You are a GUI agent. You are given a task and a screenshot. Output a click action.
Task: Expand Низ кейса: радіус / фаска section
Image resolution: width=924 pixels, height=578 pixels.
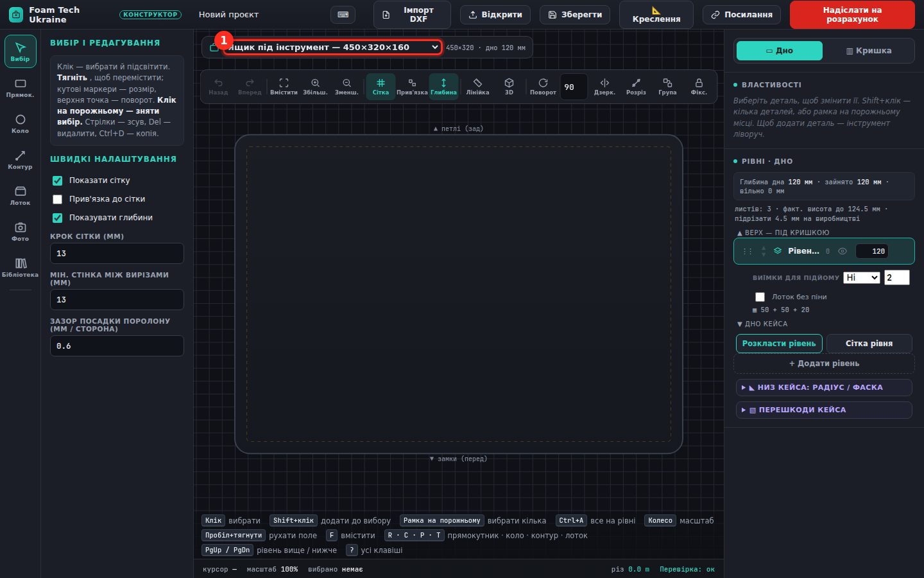824,387
